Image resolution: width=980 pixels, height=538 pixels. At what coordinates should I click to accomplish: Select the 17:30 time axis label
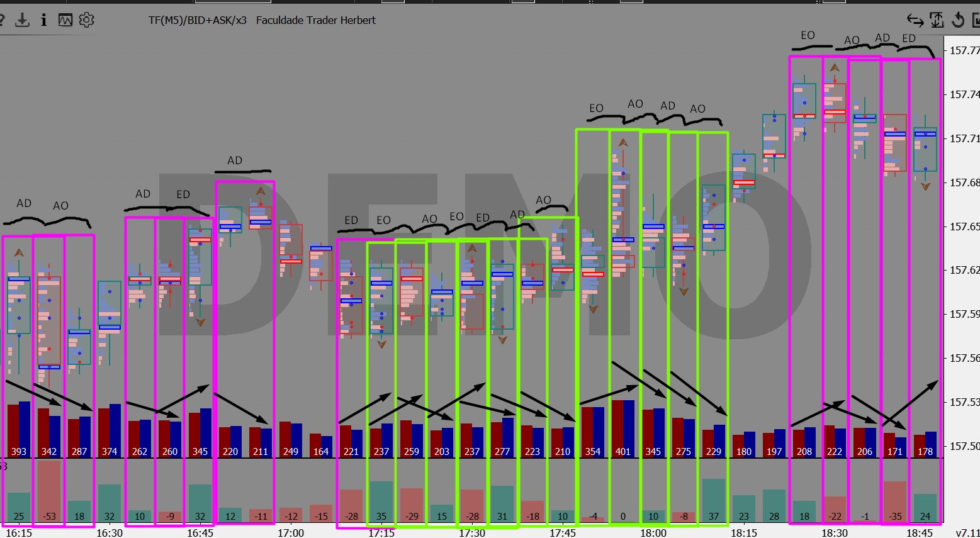coord(472,532)
